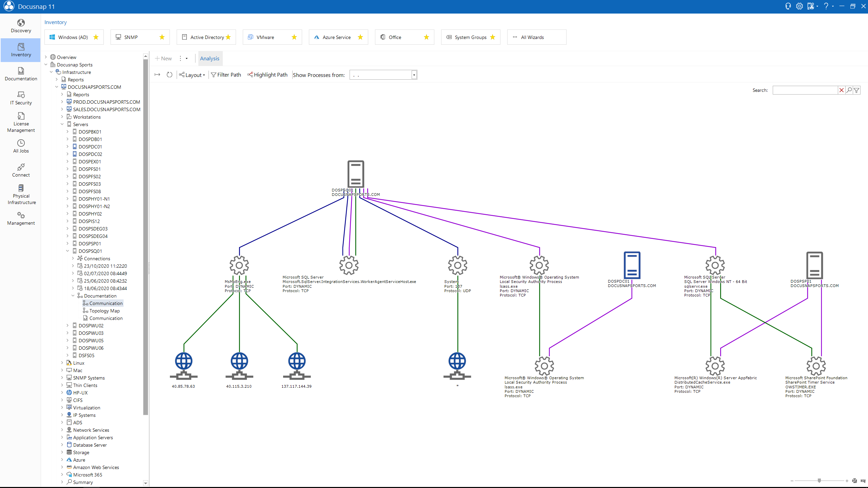The height and width of the screenshot is (488, 868).
Task: Click in the Search input field
Action: 805,90
